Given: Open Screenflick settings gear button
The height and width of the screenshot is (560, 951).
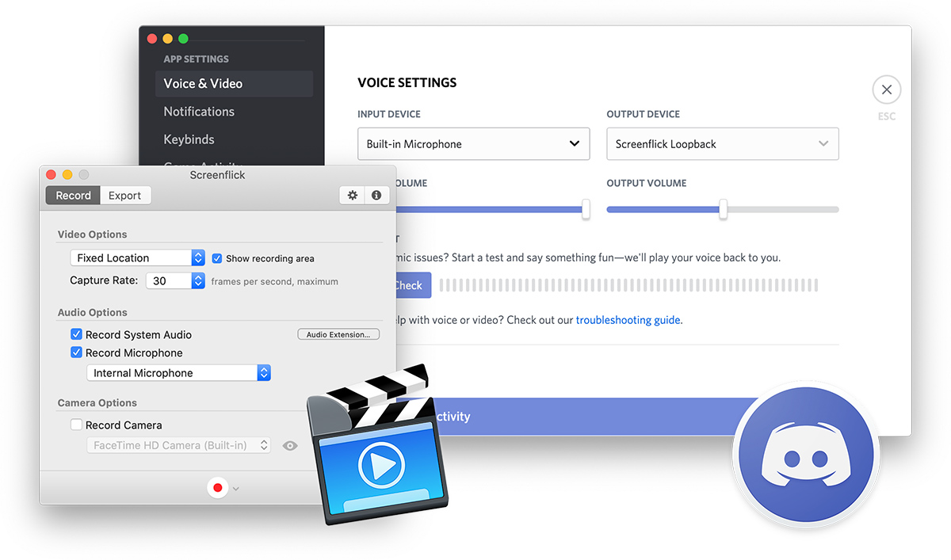Looking at the screenshot, I should [x=353, y=195].
